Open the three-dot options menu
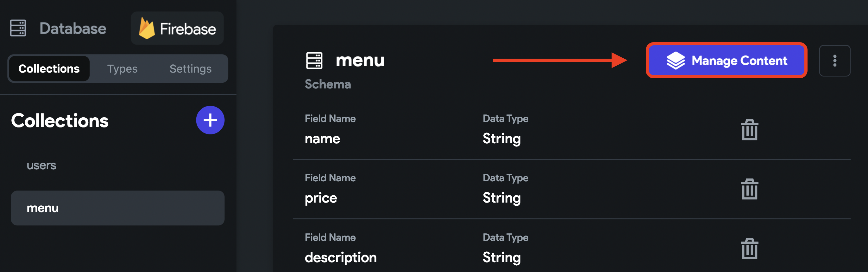Image resolution: width=868 pixels, height=272 pixels. coord(835,61)
